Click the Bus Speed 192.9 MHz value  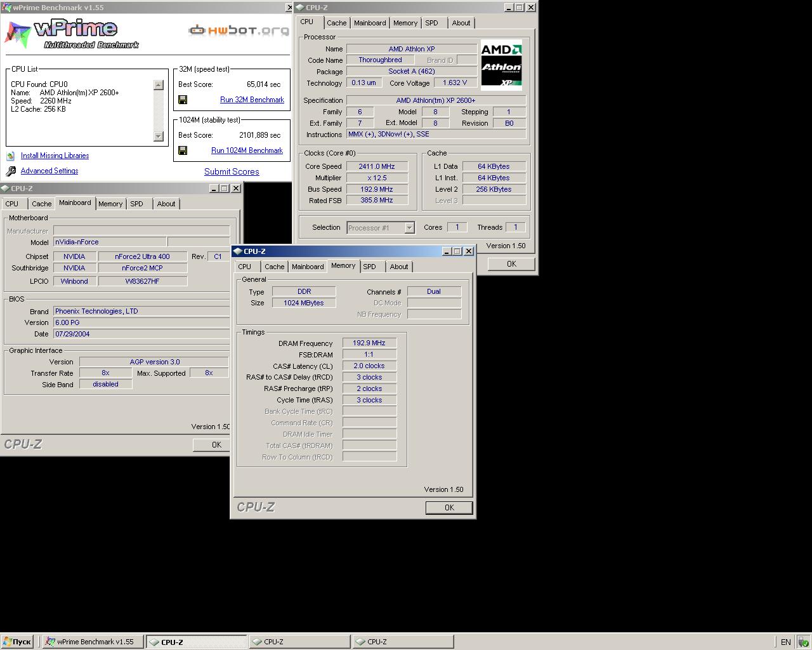pyautogui.click(x=377, y=189)
